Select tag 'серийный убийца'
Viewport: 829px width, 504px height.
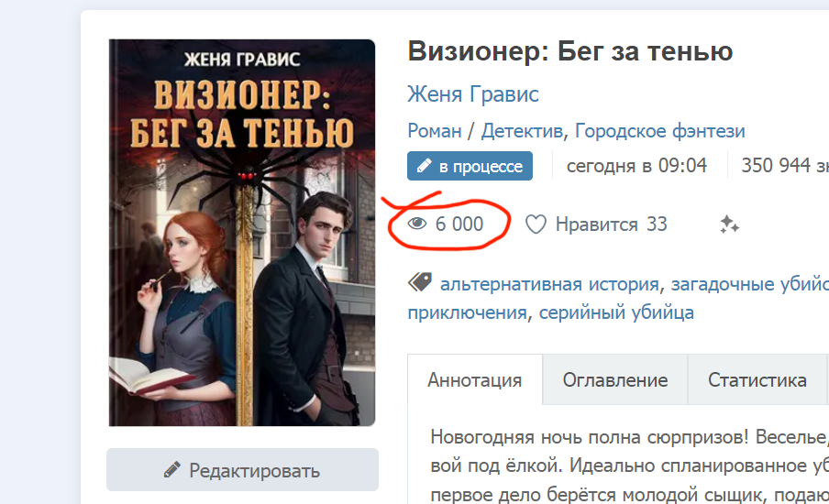(616, 312)
